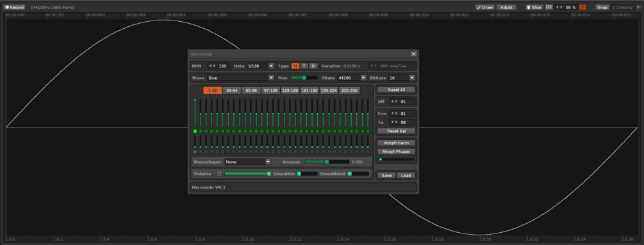Click the Morph Harm button
Viewport: 644px width, 245px height.
point(397,143)
